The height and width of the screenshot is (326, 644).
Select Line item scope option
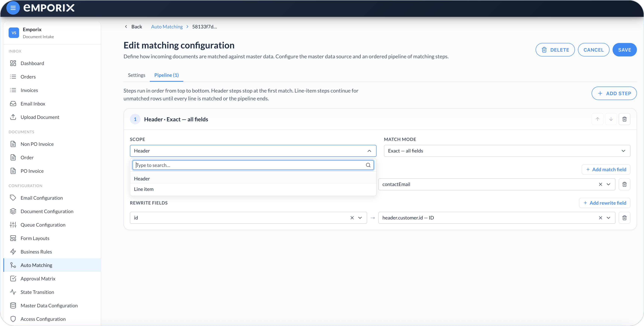pos(253,189)
